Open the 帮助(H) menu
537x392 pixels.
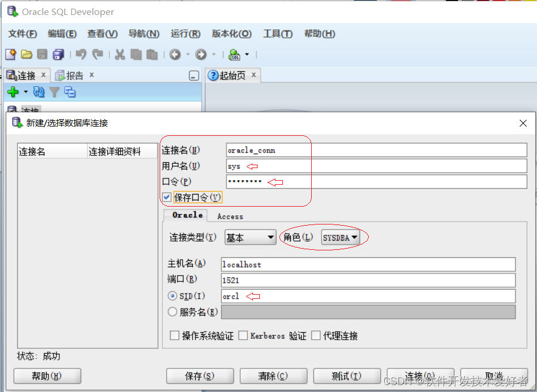320,33
